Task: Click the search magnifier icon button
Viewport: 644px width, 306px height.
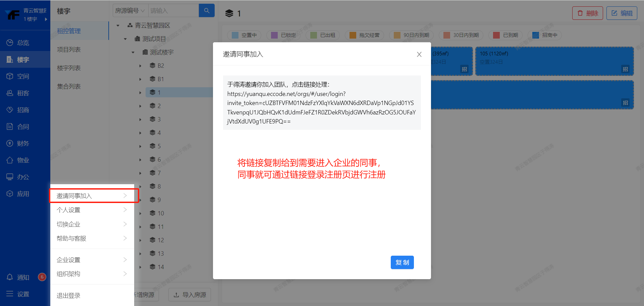Action: coord(207,11)
